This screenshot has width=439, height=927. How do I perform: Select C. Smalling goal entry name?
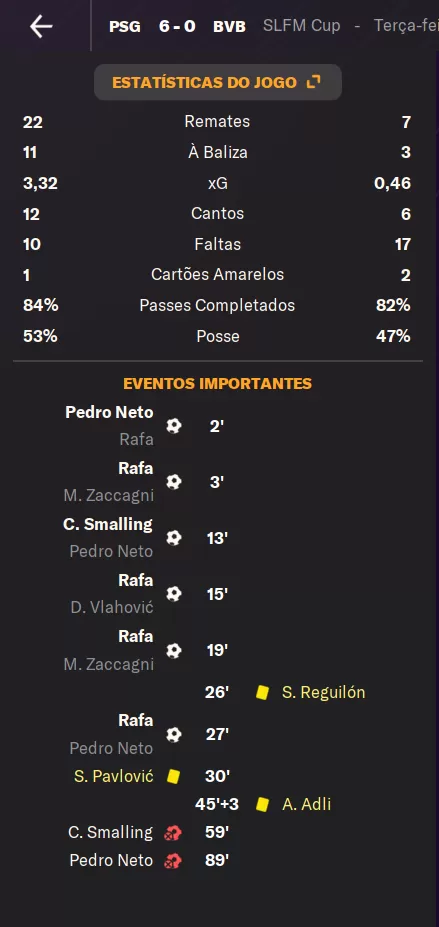[x=108, y=524]
